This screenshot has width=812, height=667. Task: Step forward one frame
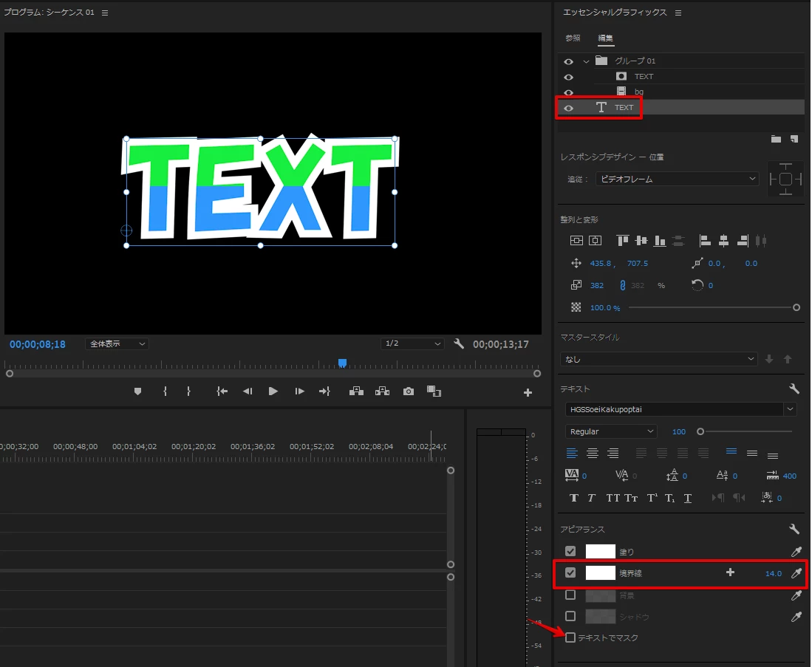[x=299, y=391]
